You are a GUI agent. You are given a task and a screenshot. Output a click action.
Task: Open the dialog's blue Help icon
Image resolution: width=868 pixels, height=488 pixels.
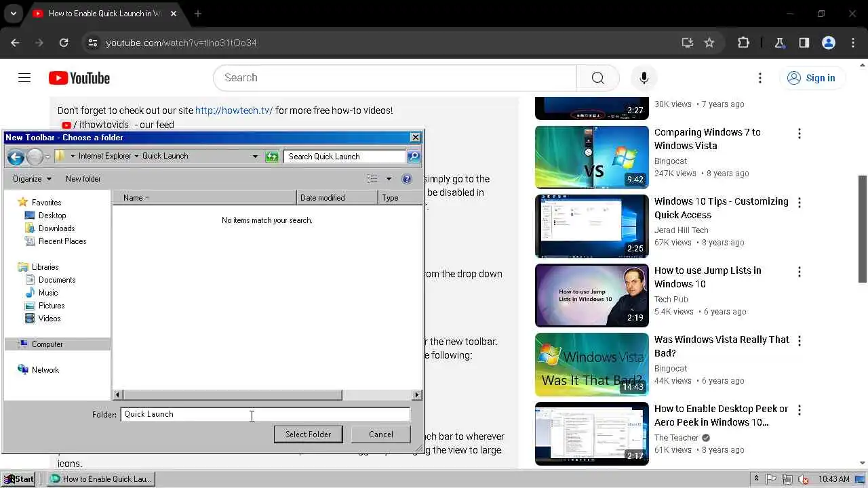point(407,179)
